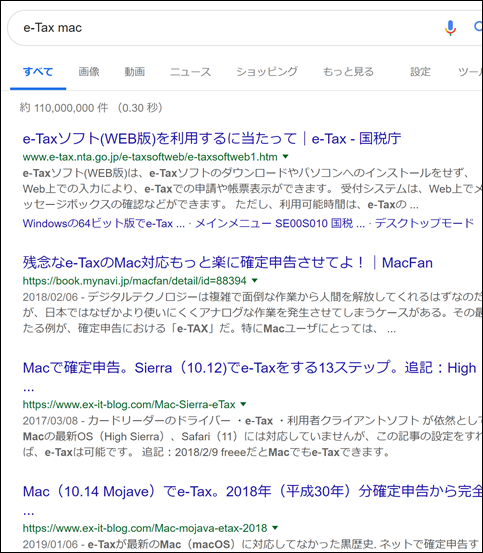Click the search box containing e-Tax mac
Image resolution: width=483 pixels, height=553 pixels.
click(x=245, y=28)
